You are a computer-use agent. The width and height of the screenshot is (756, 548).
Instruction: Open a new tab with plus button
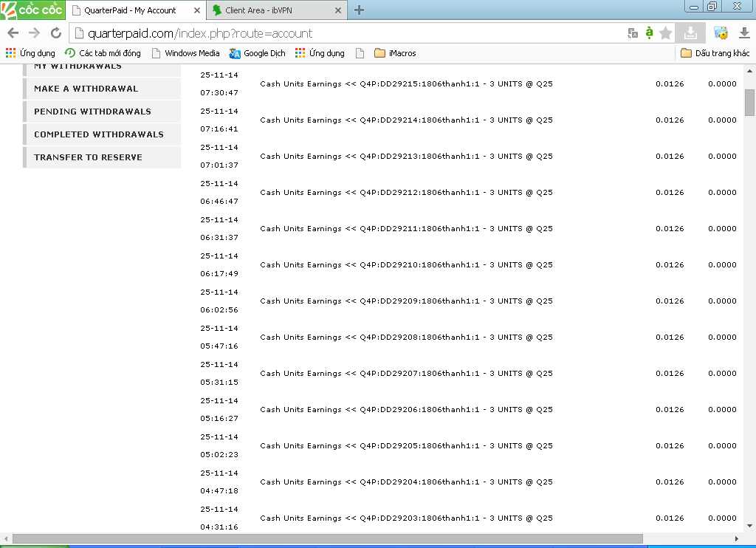(x=359, y=10)
